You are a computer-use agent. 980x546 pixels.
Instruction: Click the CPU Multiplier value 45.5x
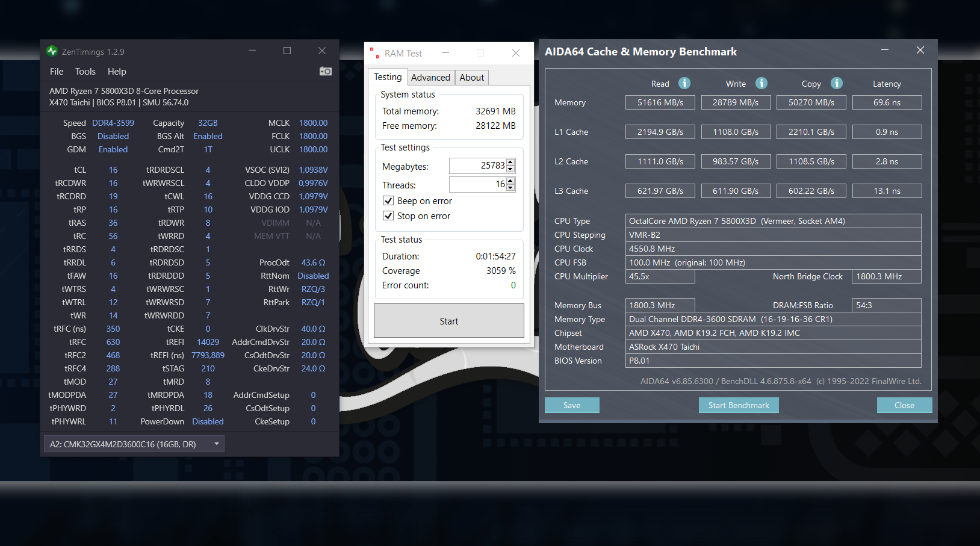point(660,276)
